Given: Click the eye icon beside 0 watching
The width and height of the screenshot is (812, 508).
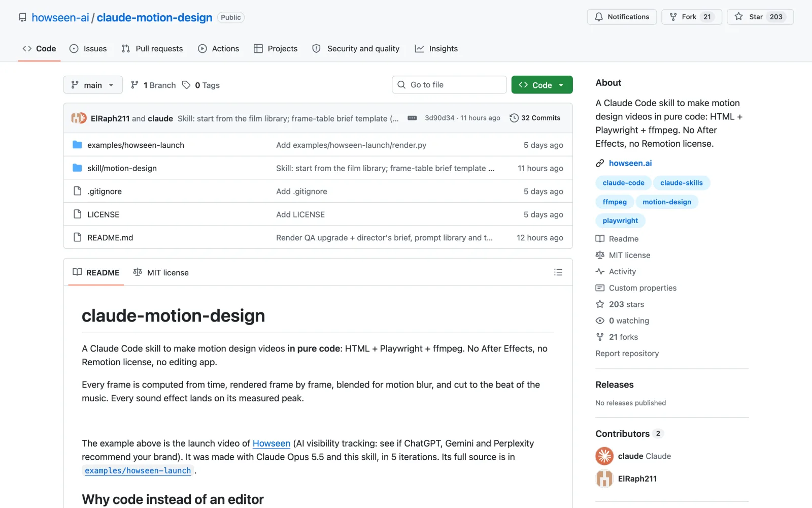Looking at the screenshot, I should (600, 321).
